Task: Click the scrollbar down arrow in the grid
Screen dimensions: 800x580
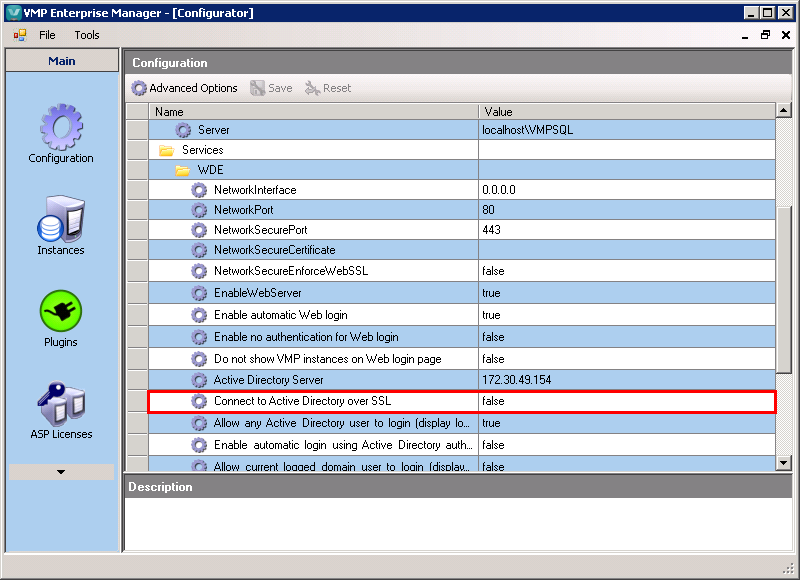Action: (783, 463)
